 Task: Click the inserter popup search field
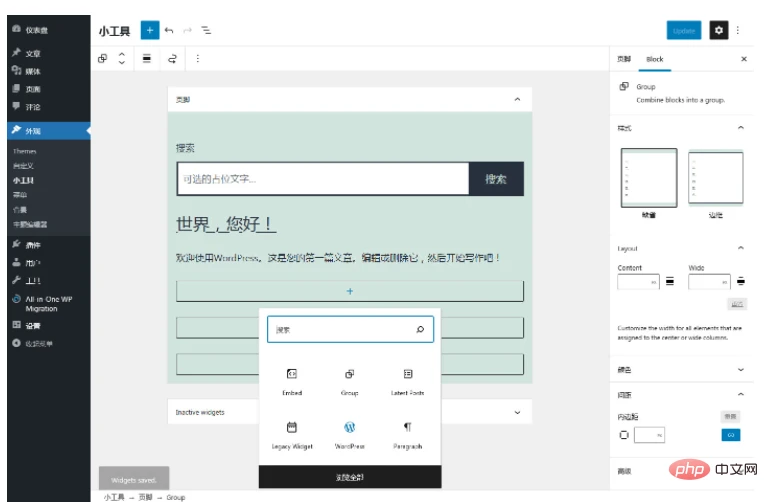[350, 329]
